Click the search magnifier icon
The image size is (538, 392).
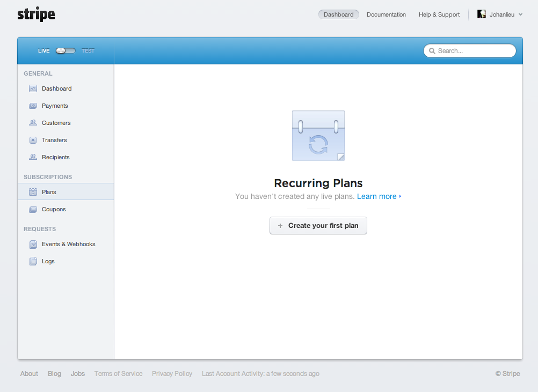tap(432, 51)
